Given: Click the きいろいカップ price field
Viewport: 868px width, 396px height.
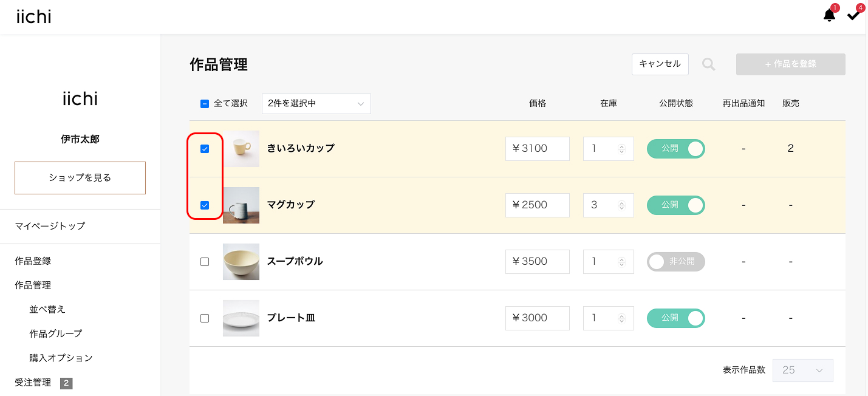Looking at the screenshot, I should [537, 149].
